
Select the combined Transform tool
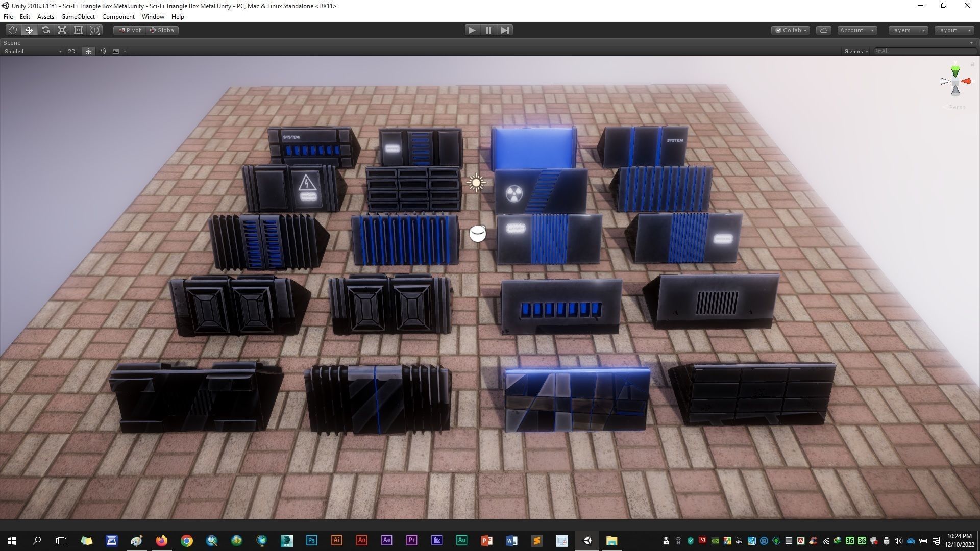pos(95,30)
